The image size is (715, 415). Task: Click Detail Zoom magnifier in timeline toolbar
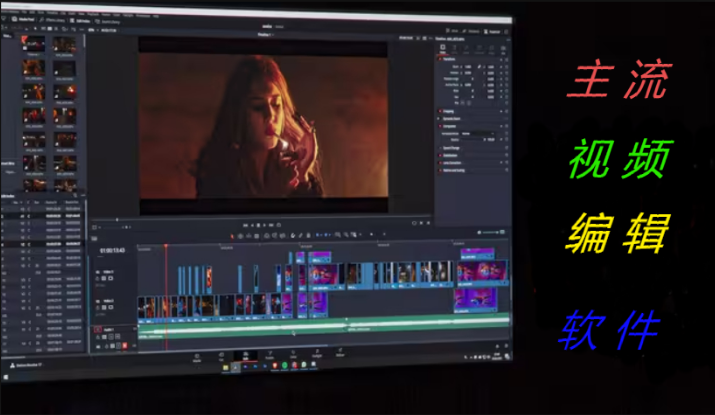[x=346, y=235]
